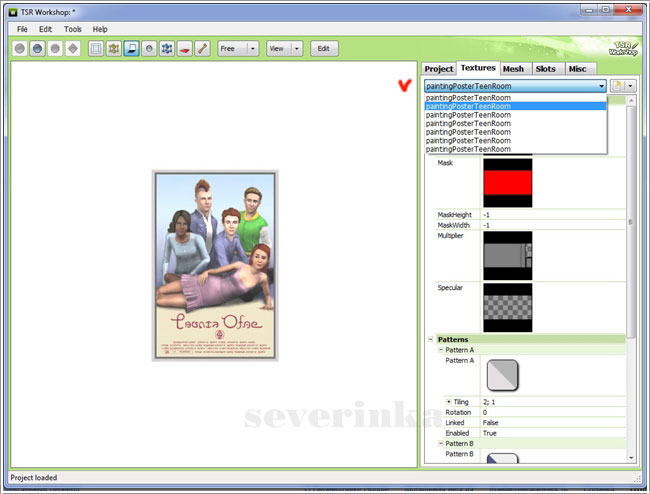Click the small gray sphere light icon
Image resolution: width=650 pixels, height=494 pixels.
tap(149, 48)
